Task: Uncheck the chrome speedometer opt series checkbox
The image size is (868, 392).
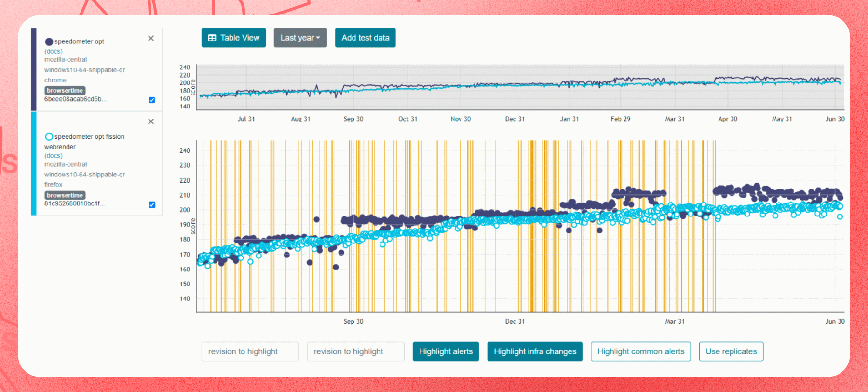Action: click(152, 100)
